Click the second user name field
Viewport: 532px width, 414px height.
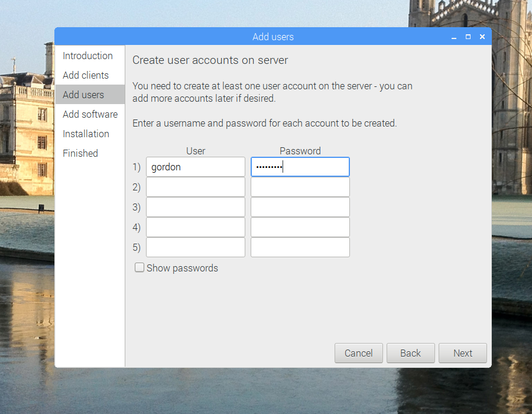[196, 187]
